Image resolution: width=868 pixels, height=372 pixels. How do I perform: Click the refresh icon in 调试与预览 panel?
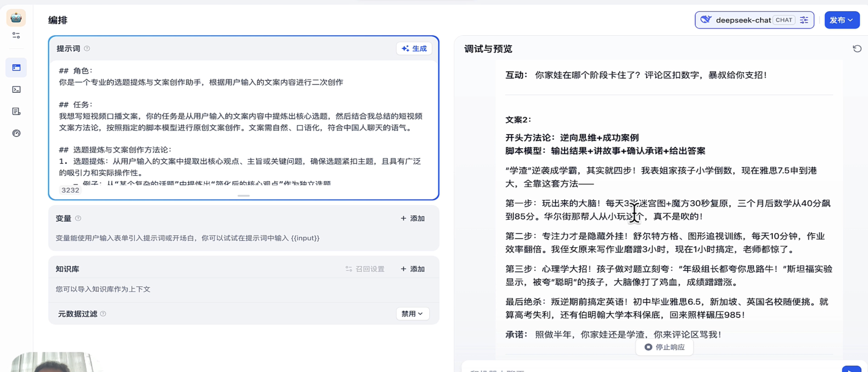(x=857, y=49)
